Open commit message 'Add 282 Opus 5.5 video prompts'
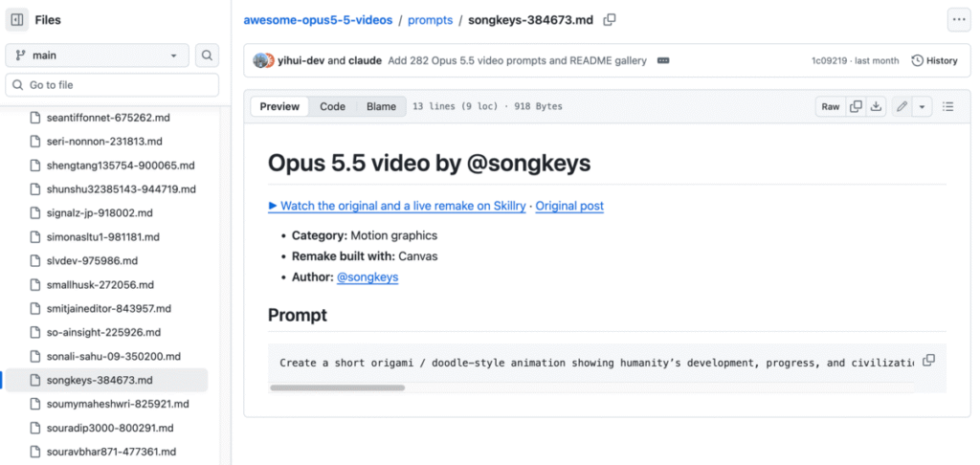 518,60
